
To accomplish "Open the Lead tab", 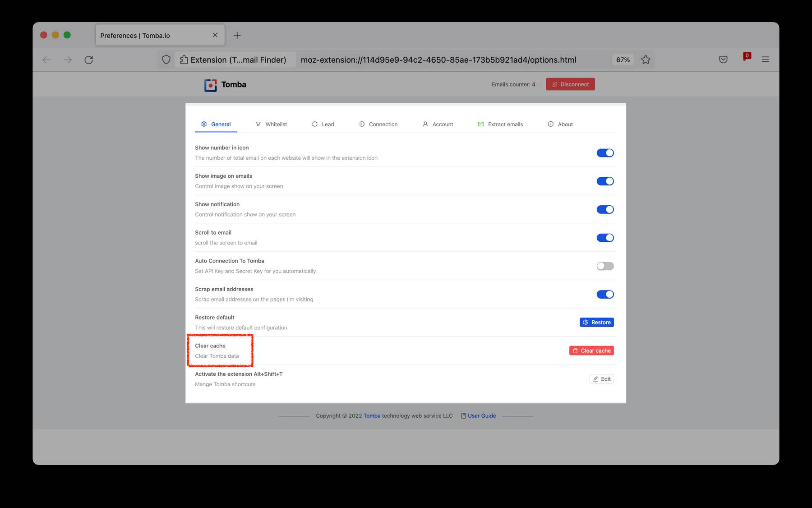I will coord(323,125).
